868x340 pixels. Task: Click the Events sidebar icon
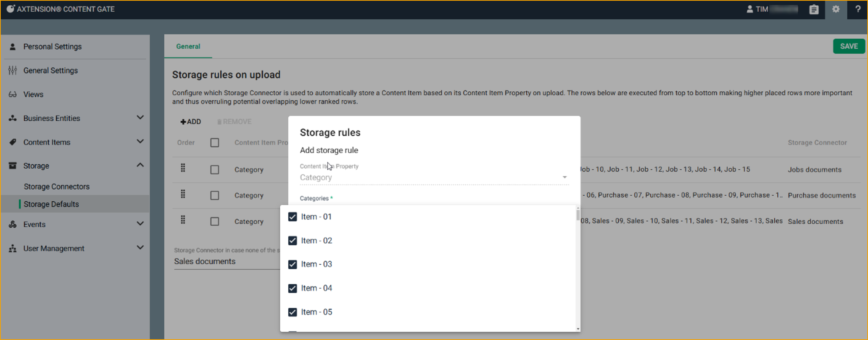click(13, 224)
